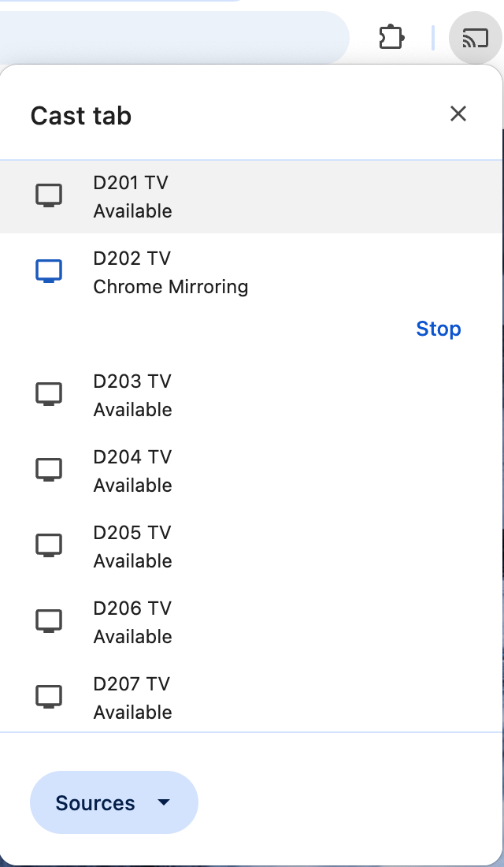This screenshot has height=867, width=504.
Task: Click the D205 TV monitor icon
Action: coord(49,545)
